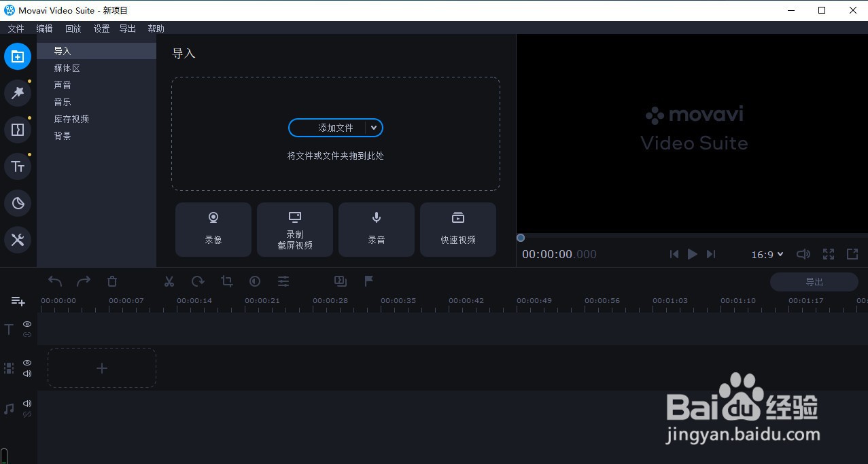The height and width of the screenshot is (464, 868).
Task: Click the audio track music note icon
Action: 9,409
